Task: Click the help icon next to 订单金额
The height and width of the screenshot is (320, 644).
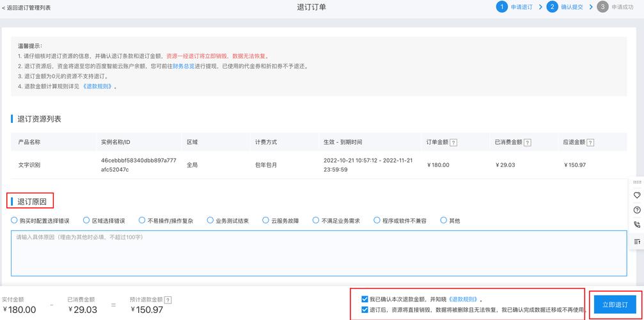Action: click(453, 143)
